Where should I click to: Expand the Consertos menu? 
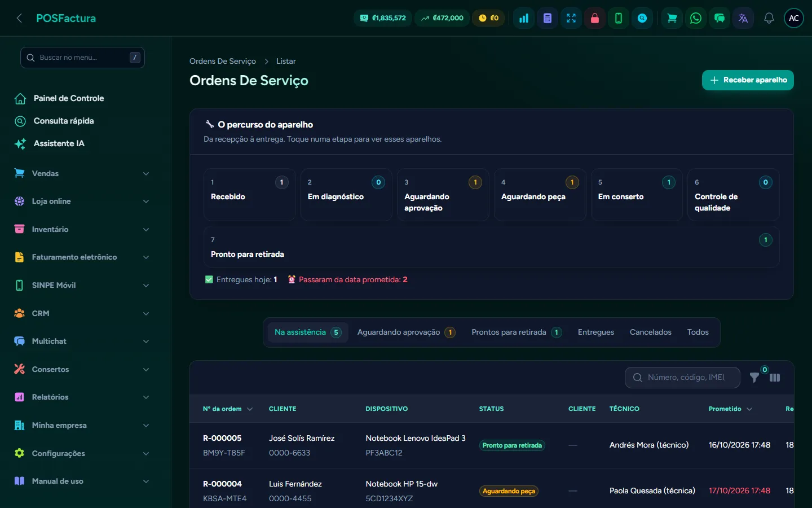(x=82, y=369)
